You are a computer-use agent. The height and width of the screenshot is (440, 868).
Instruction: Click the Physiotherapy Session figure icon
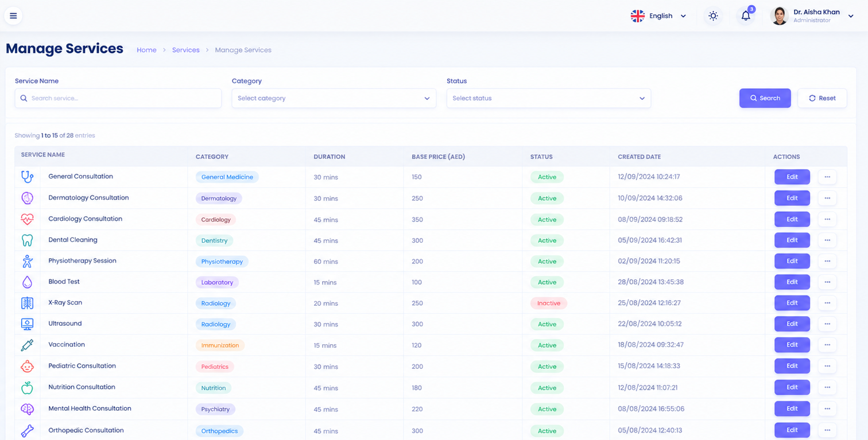27,261
